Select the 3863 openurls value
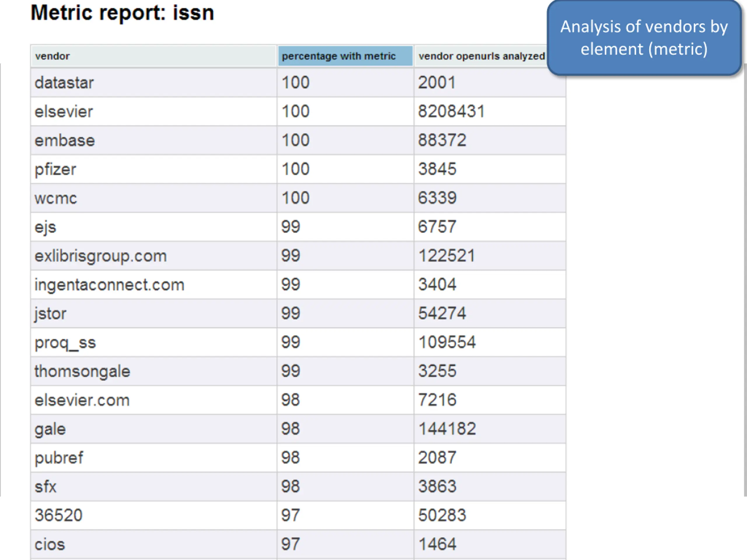 [x=437, y=487]
